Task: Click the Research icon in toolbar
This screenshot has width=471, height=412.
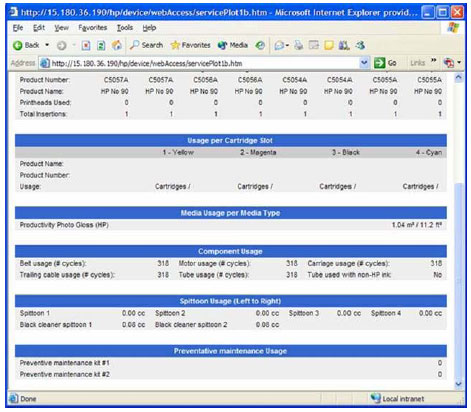Action: [x=344, y=45]
